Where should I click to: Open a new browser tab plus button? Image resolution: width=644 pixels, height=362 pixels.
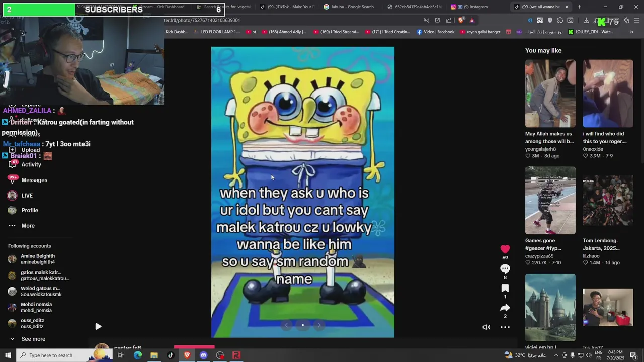point(579,7)
